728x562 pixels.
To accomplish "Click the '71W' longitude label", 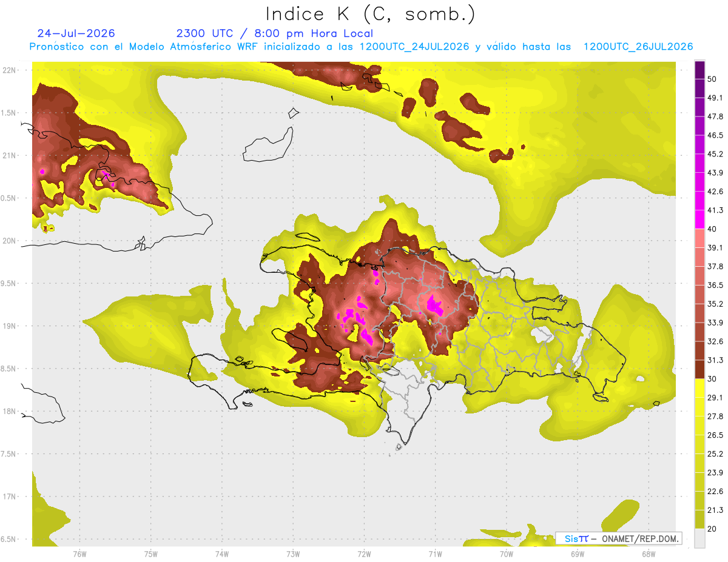I will tap(435, 554).
